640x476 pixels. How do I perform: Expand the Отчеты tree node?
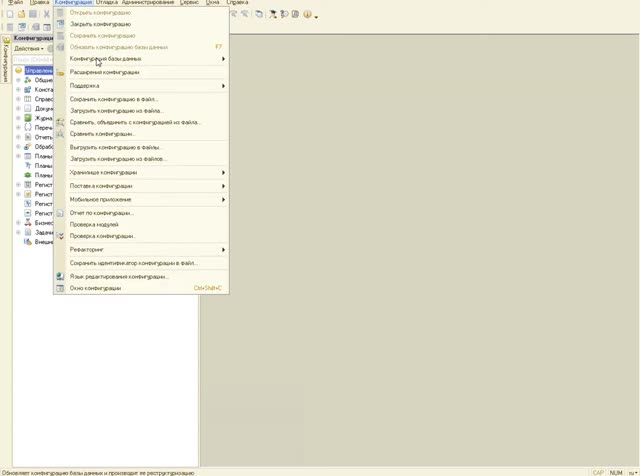pyautogui.click(x=18, y=137)
